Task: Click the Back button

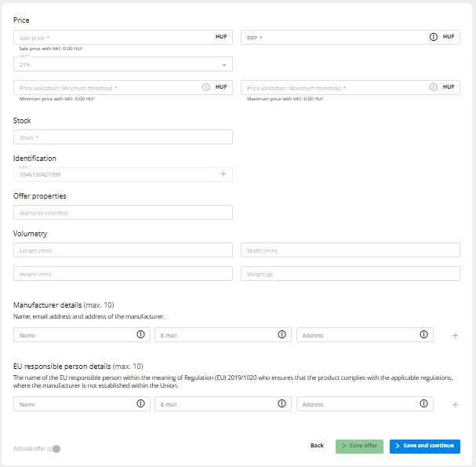Action: point(317,446)
